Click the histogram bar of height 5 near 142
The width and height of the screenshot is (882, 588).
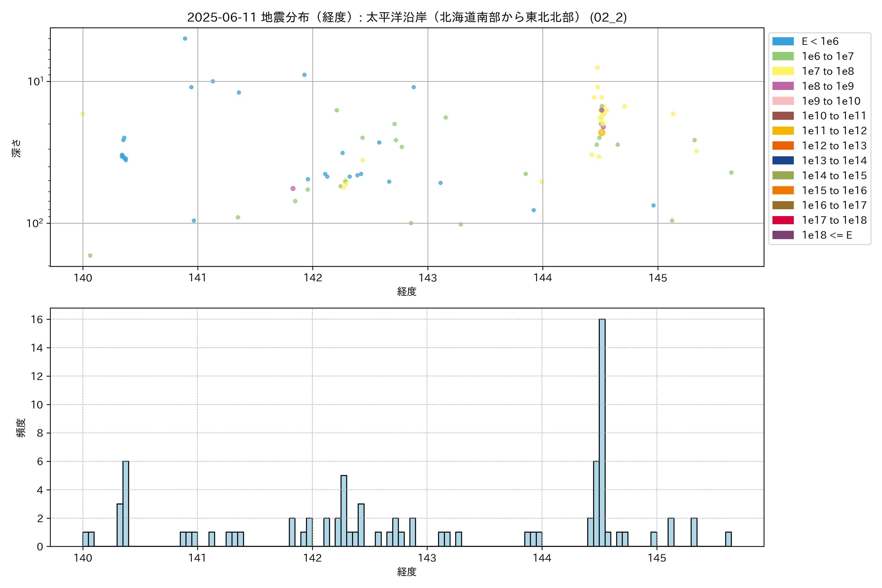[343, 511]
